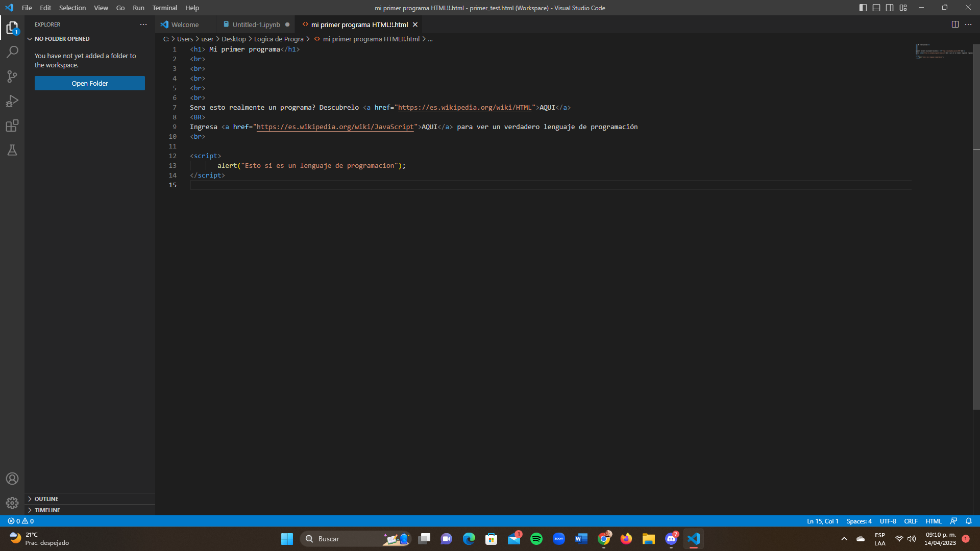Toggle Secondary Side Bar visibility
The height and width of the screenshot is (551, 980).
tap(890, 8)
